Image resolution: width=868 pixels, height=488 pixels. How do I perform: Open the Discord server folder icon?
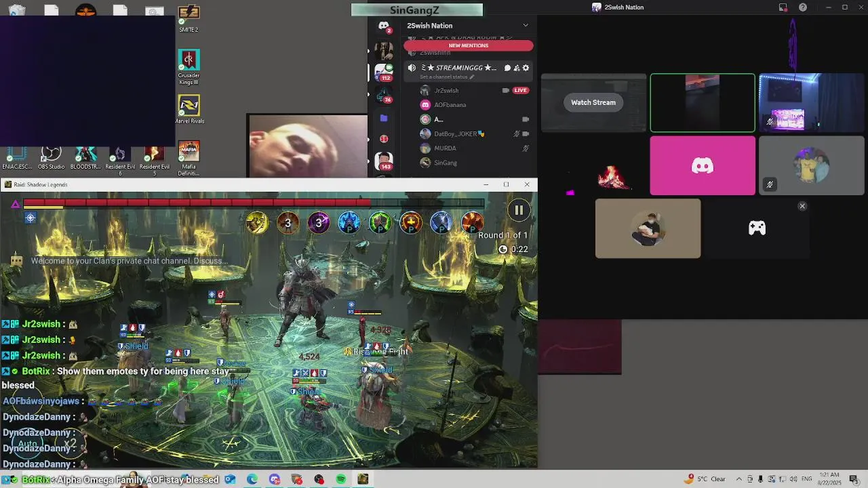point(383,118)
